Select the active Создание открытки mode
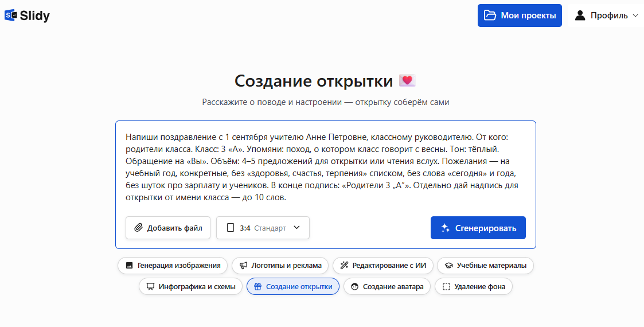 coord(293,286)
